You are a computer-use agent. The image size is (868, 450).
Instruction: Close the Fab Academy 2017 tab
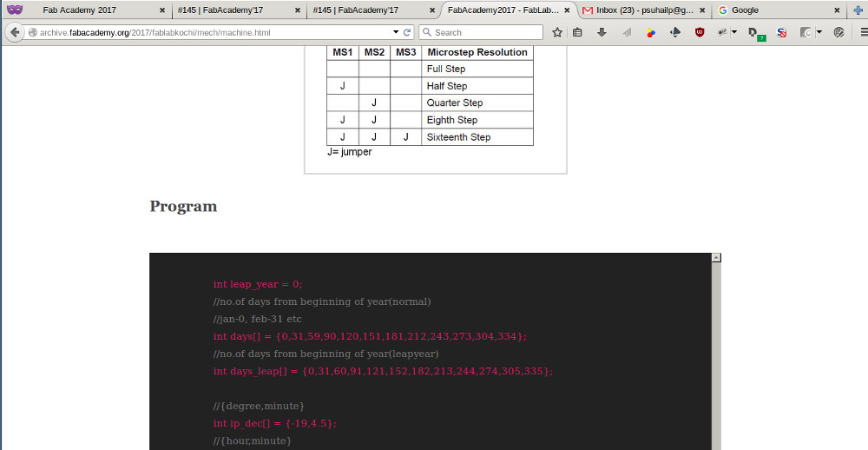(162, 10)
